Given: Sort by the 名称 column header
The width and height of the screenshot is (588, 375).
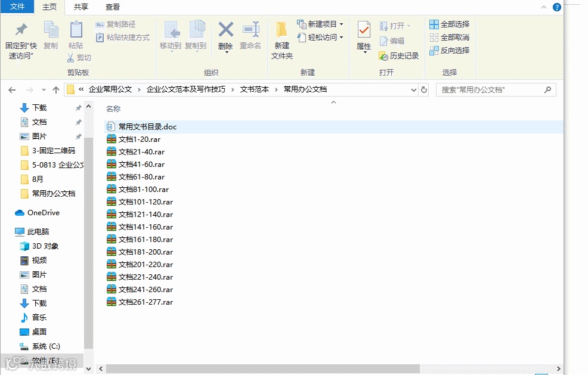Looking at the screenshot, I should click(113, 109).
